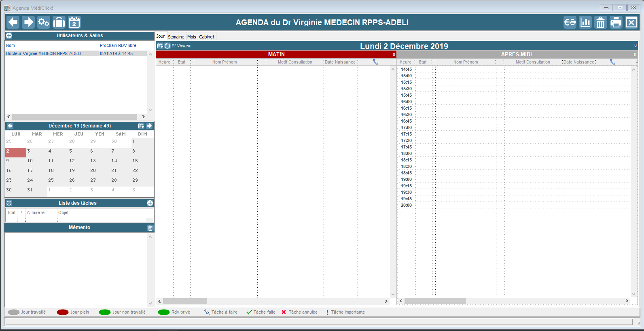Click the morning panel horizontal scrollbar
This screenshot has height=331, width=644.
coord(185,301)
